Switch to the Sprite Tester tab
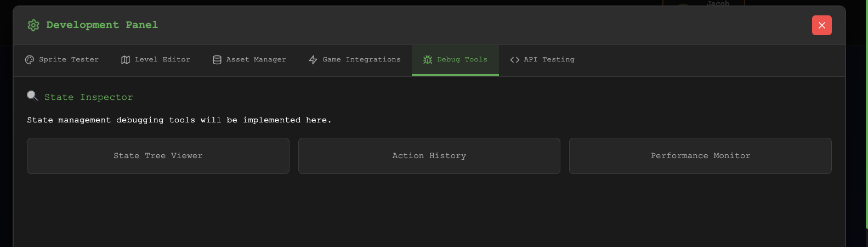The image size is (868, 247). [69, 60]
